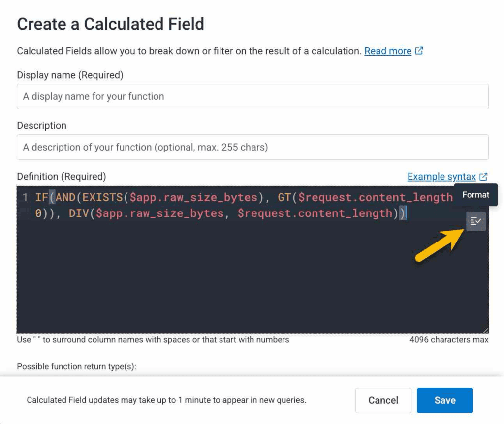Image resolution: width=504 pixels, height=424 pixels.
Task: Open the Example syntax link
Action: point(441,177)
